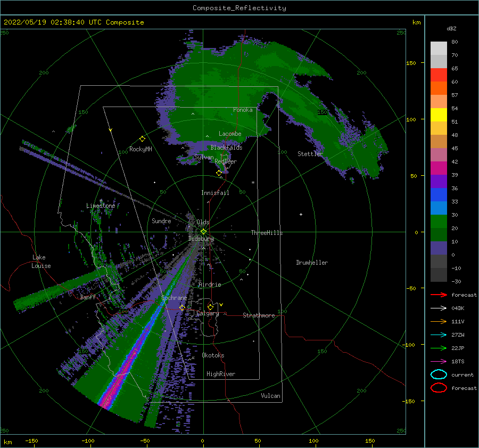
Task: Click the current legend label
Action: (x=463, y=374)
